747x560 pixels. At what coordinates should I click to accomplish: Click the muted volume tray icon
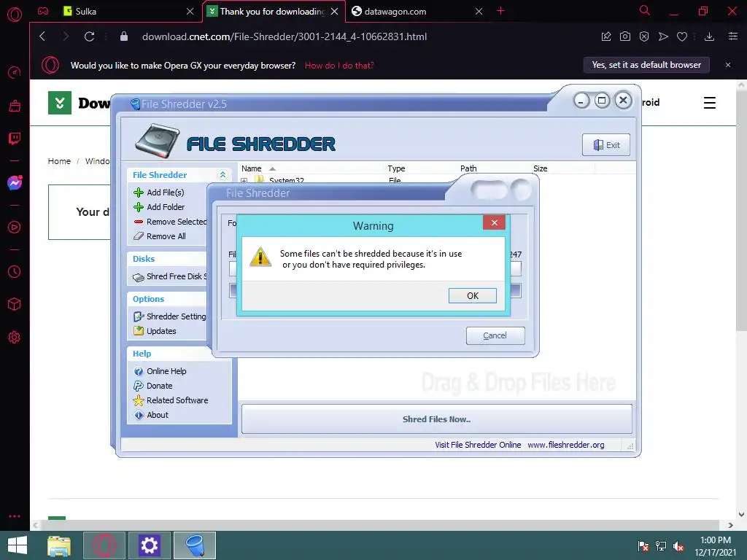coord(678,546)
